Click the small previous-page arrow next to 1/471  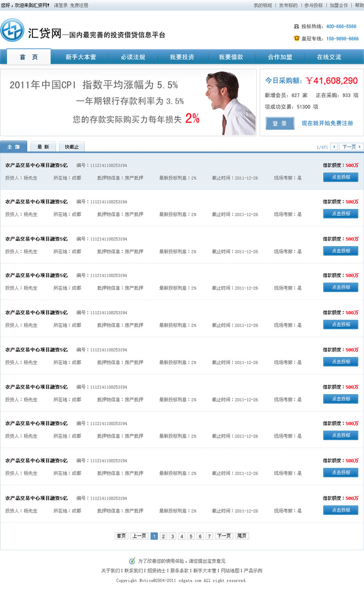334,147
